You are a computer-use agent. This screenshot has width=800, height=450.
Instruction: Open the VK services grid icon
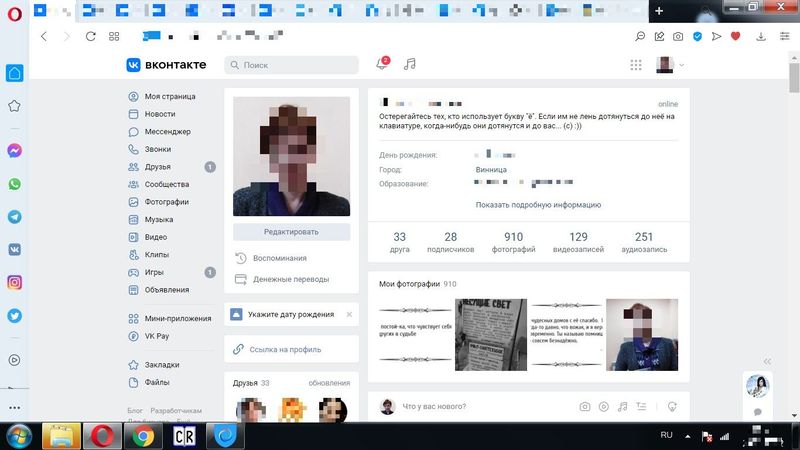636,65
